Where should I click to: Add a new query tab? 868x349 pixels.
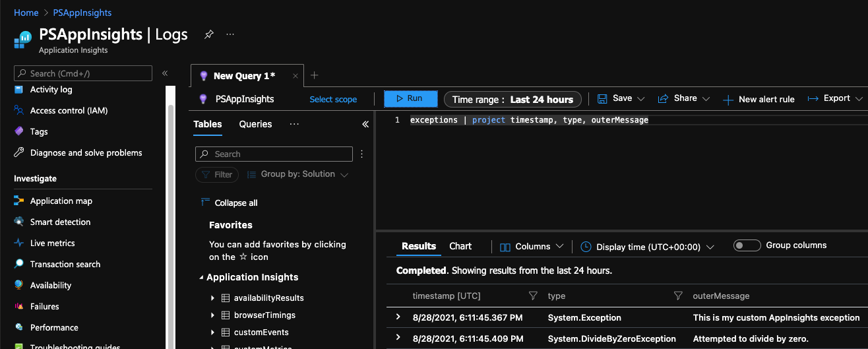(x=315, y=75)
